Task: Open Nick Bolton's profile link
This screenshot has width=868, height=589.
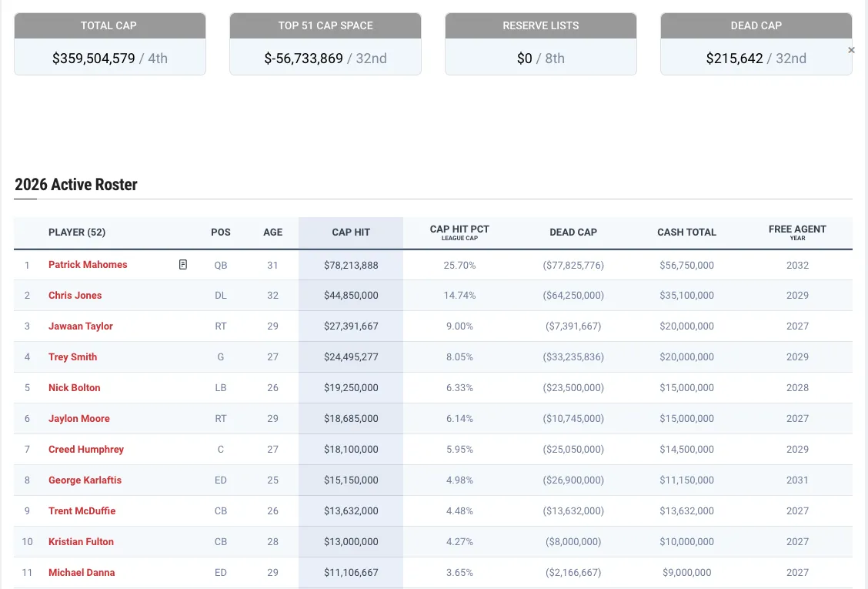Action: coord(74,388)
